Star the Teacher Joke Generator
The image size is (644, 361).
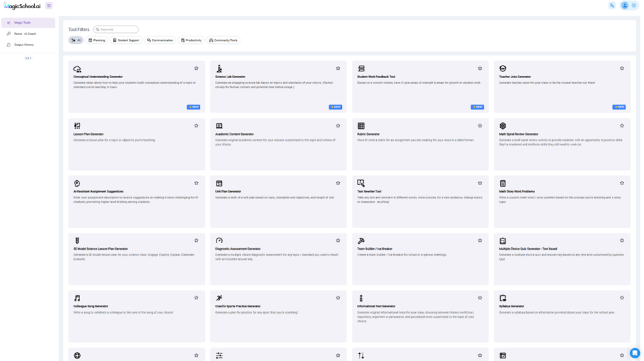click(622, 69)
